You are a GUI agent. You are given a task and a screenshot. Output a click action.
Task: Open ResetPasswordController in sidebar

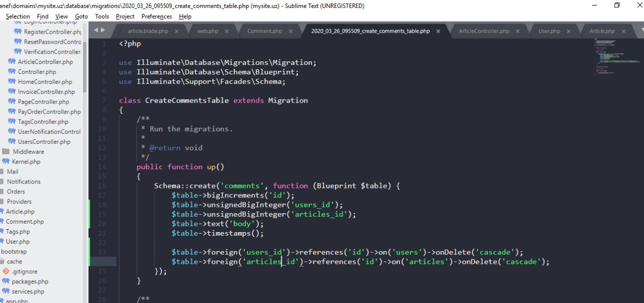click(52, 42)
